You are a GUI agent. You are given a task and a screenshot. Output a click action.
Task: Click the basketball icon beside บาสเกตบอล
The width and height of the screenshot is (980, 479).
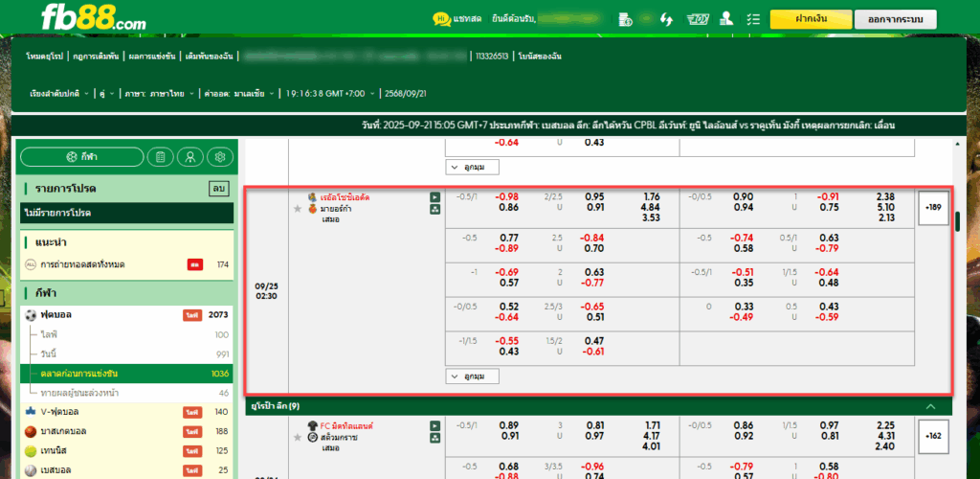click(x=31, y=431)
